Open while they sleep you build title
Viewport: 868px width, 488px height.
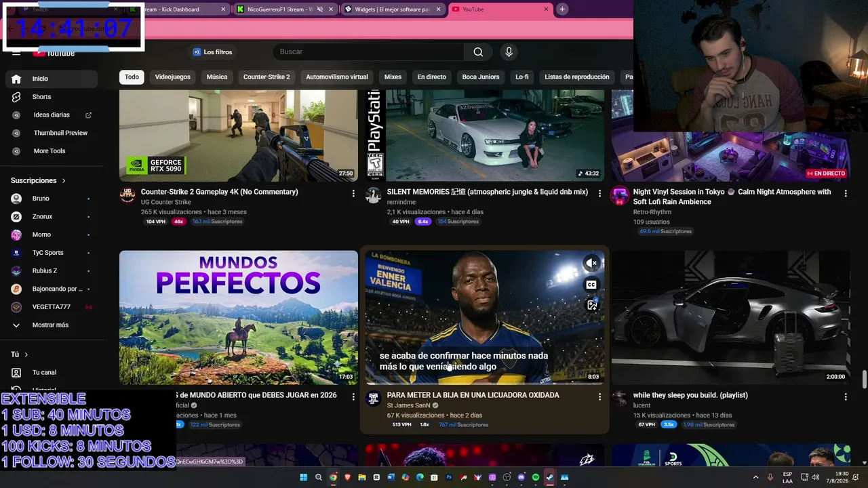click(x=690, y=395)
